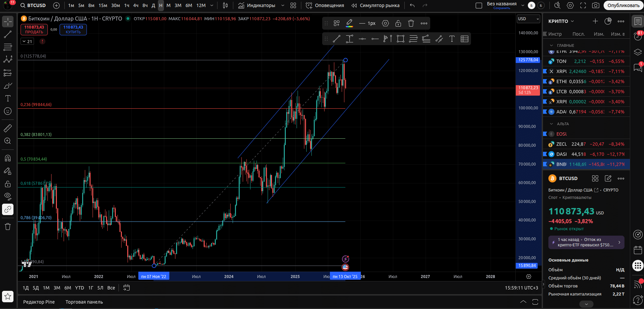Toggle lock on the selected drawing
The width and height of the screenshot is (644, 309).
click(x=398, y=23)
